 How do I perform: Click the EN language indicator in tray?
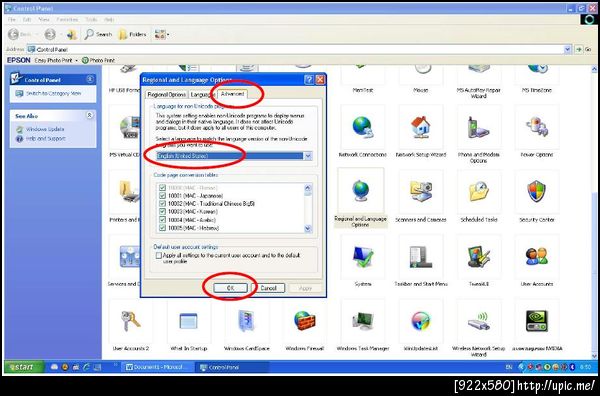coord(509,367)
